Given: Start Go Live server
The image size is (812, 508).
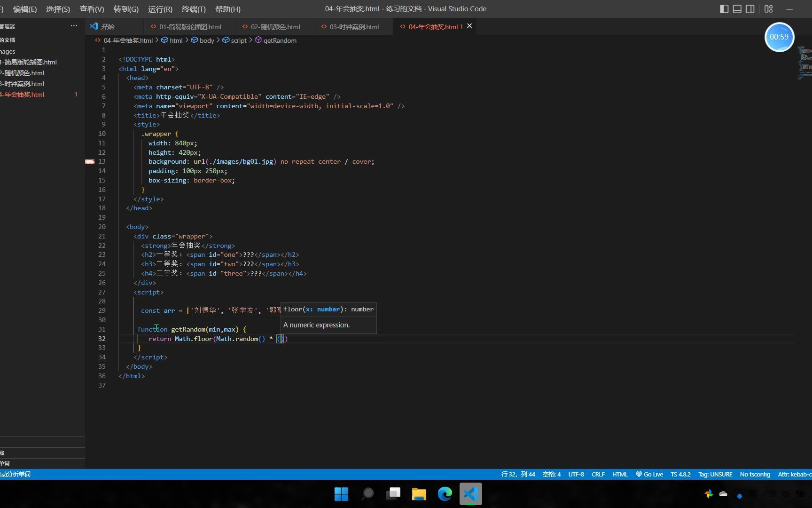Looking at the screenshot, I should pyautogui.click(x=649, y=474).
